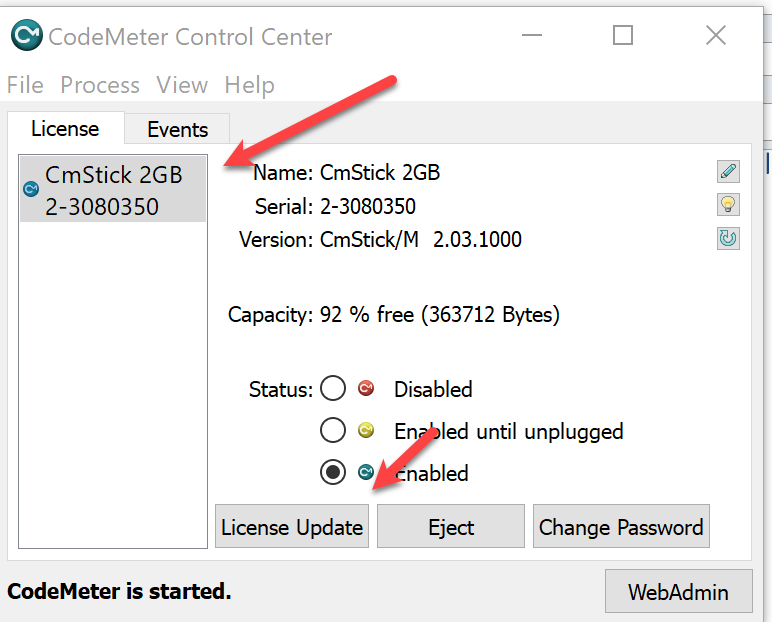The width and height of the screenshot is (772, 622).
Task: Click the yellow Enabled until unplugged icon
Action: tap(366, 431)
